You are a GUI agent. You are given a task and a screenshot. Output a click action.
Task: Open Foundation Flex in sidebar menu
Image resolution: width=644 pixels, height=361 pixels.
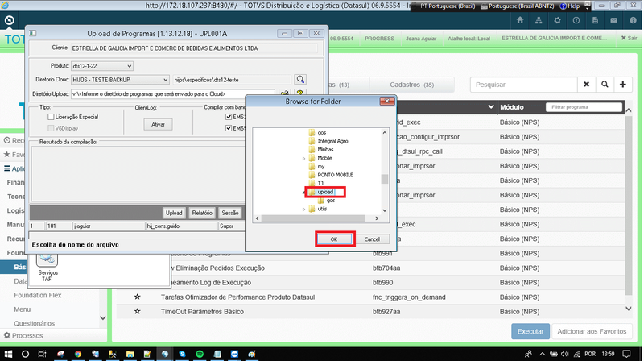click(38, 295)
